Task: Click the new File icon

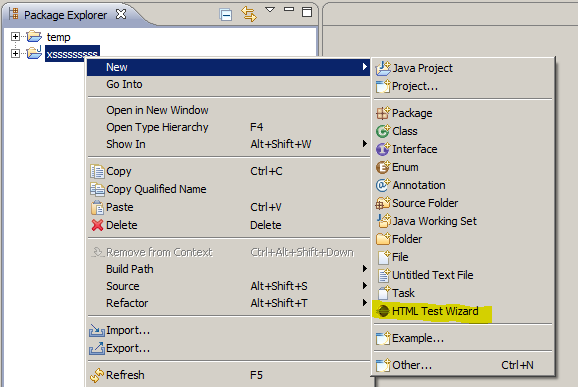Action: pyautogui.click(x=384, y=257)
